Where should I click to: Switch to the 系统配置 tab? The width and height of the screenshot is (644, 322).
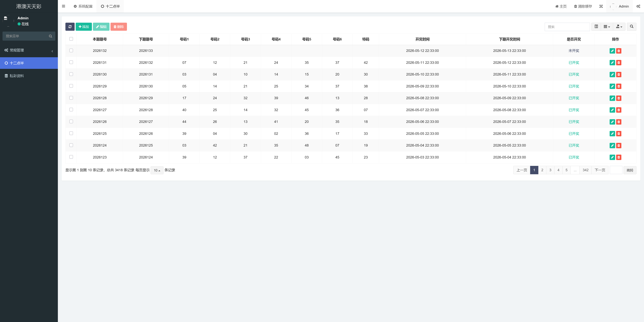(x=83, y=6)
